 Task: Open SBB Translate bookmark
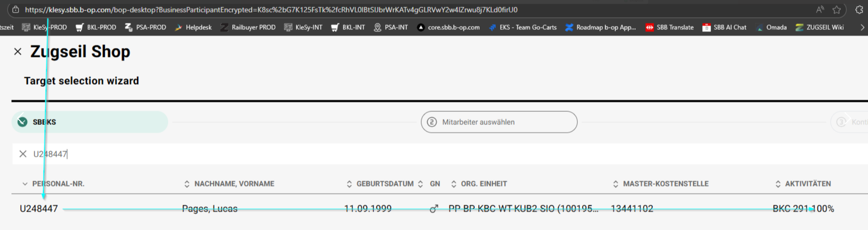tap(670, 28)
